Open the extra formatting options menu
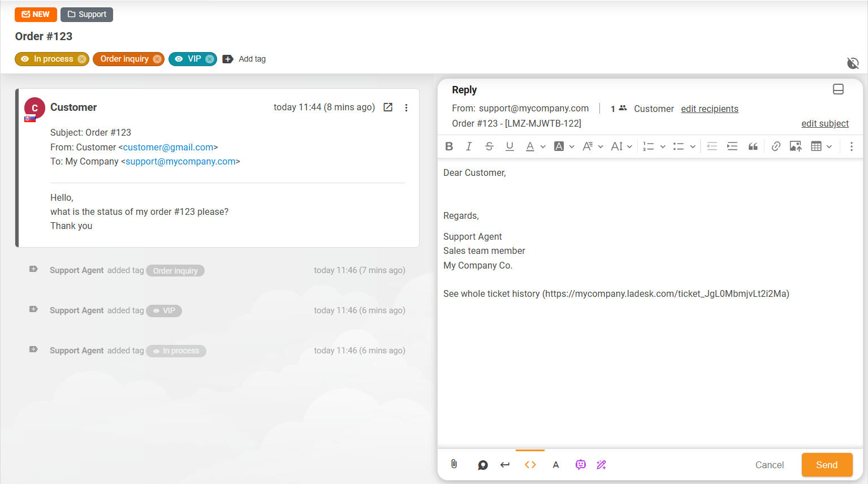 point(851,146)
